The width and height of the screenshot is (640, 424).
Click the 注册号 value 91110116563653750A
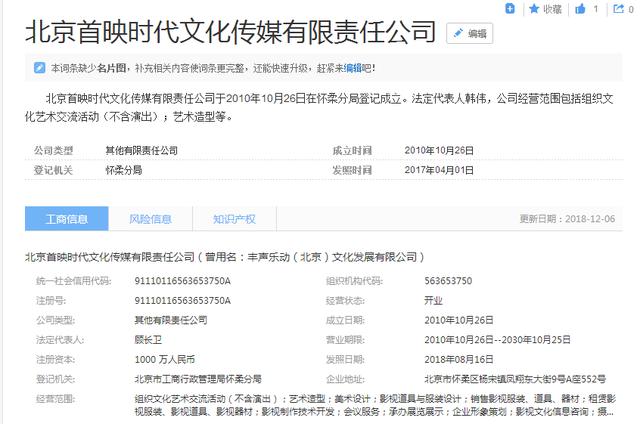[x=182, y=300]
